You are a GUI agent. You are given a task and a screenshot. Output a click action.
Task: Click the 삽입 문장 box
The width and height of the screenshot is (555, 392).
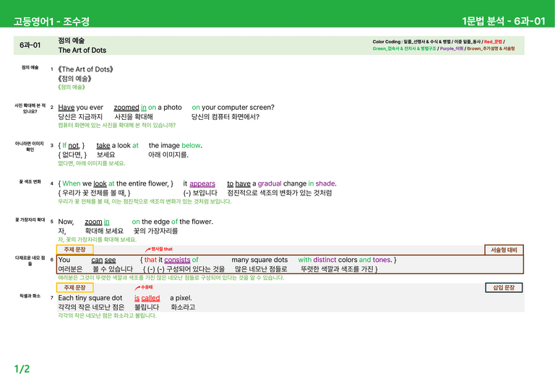tap(504, 288)
